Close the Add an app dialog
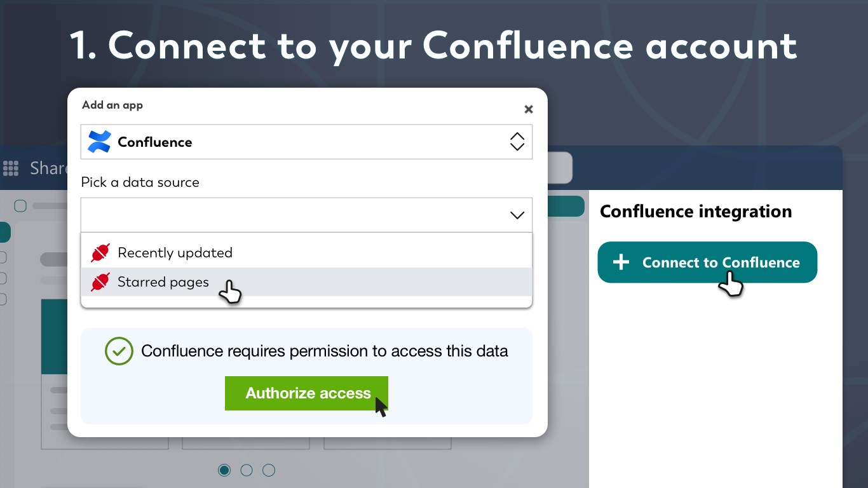This screenshot has height=488, width=868. (528, 109)
